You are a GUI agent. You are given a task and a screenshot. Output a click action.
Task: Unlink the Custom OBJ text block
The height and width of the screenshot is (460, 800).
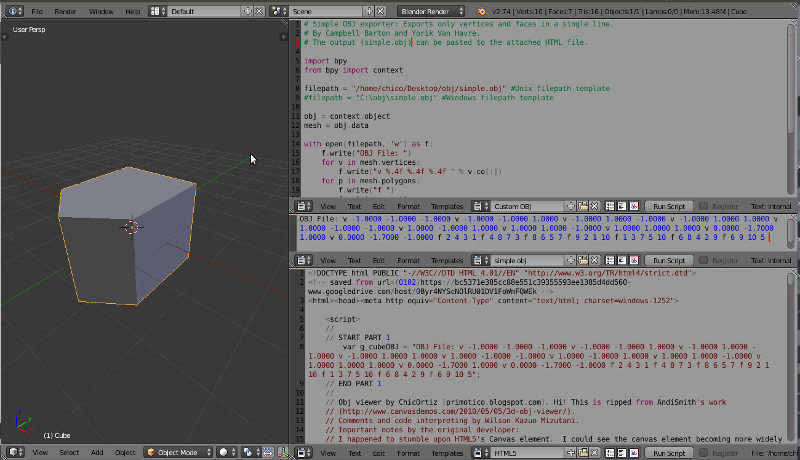pyautogui.click(x=594, y=206)
